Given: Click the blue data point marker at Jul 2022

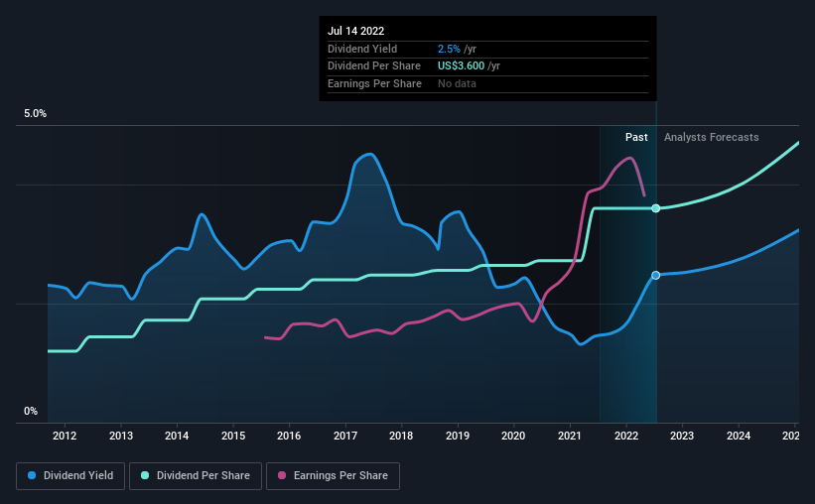Looking at the screenshot, I should [656, 276].
